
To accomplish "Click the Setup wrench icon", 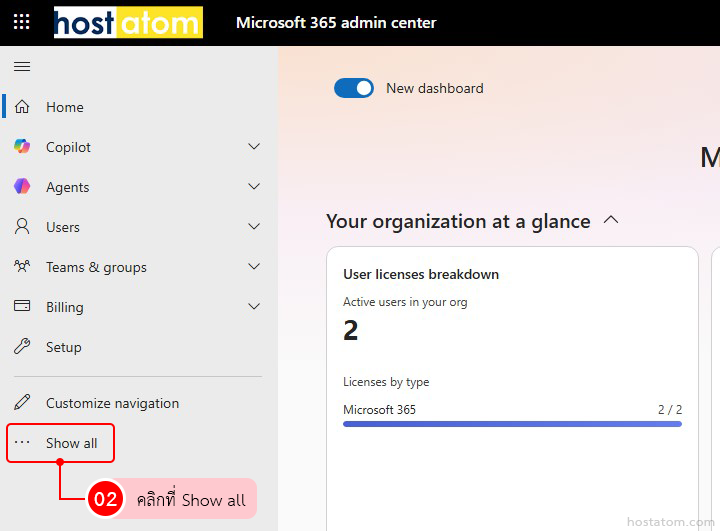I will tap(22, 346).
